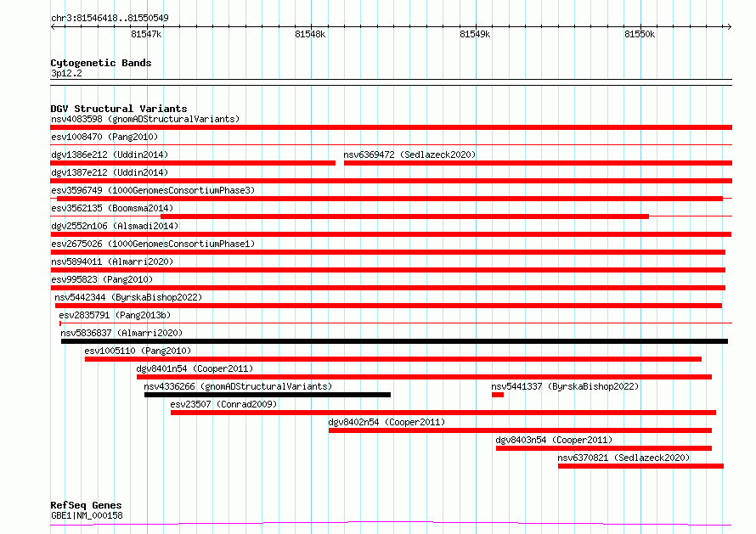Click the red nsv5442344 variant bar

(388, 306)
